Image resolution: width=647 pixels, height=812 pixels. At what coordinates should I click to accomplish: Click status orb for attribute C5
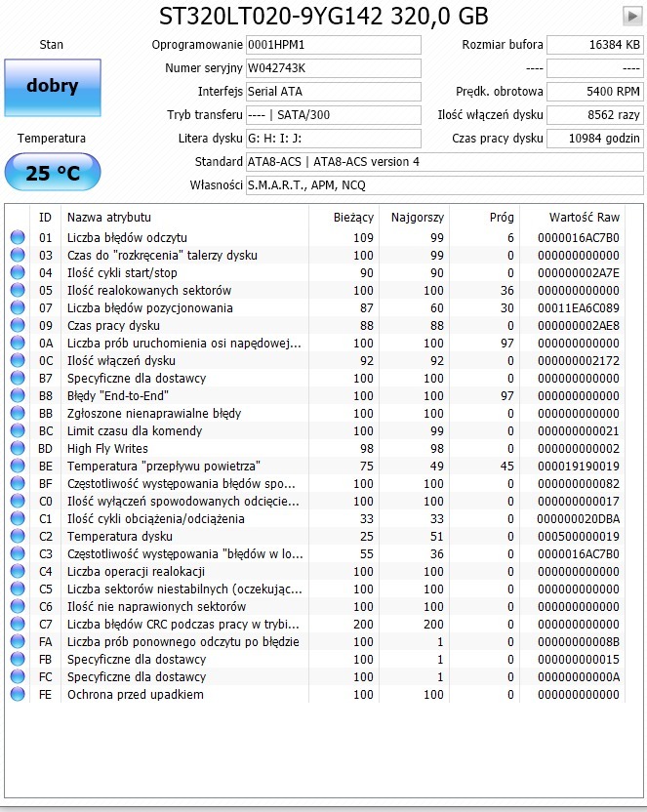coord(18,589)
